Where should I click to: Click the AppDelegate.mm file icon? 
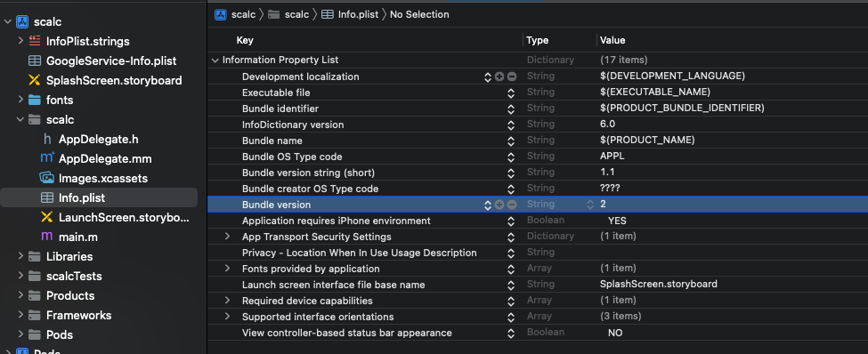[47, 158]
